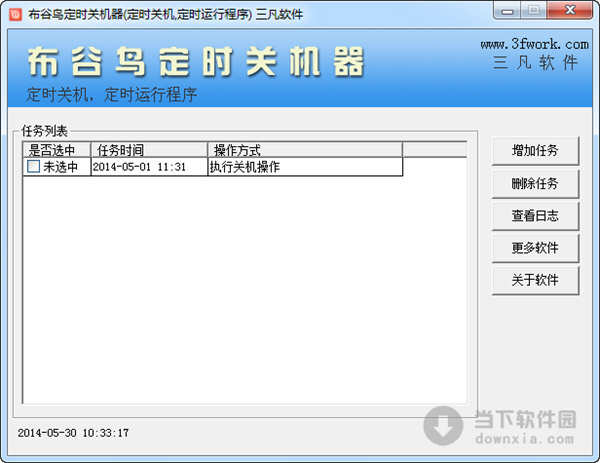
Task: Tick the 未选中 checkbox in task row
Action: (33, 166)
